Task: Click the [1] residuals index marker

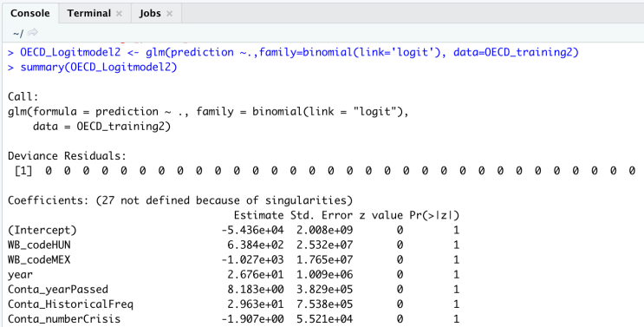Action: (x=23, y=171)
